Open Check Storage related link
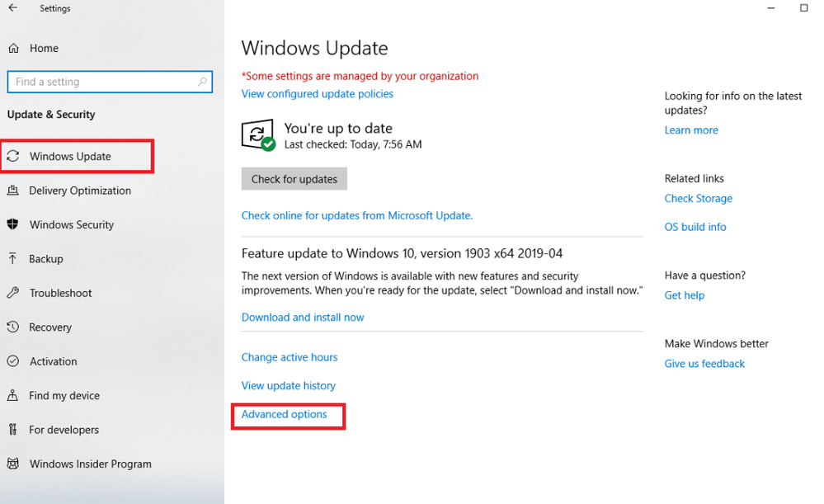The image size is (824, 504). click(x=699, y=198)
